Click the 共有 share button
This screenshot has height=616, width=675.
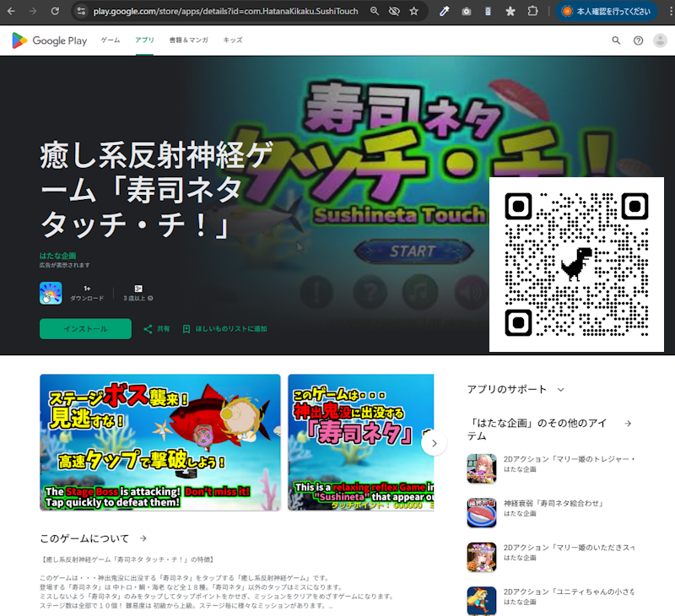point(157,329)
